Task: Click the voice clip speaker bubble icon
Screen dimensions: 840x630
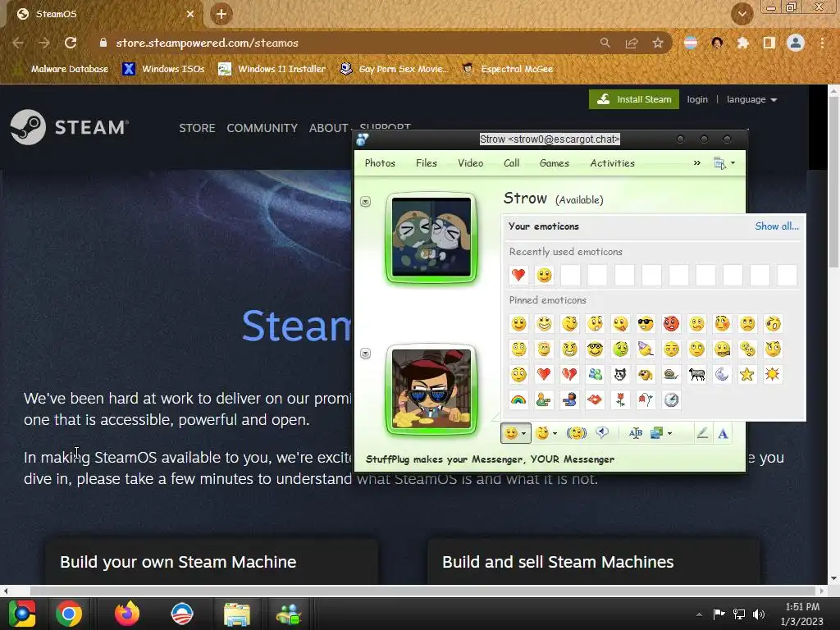Action: click(602, 433)
